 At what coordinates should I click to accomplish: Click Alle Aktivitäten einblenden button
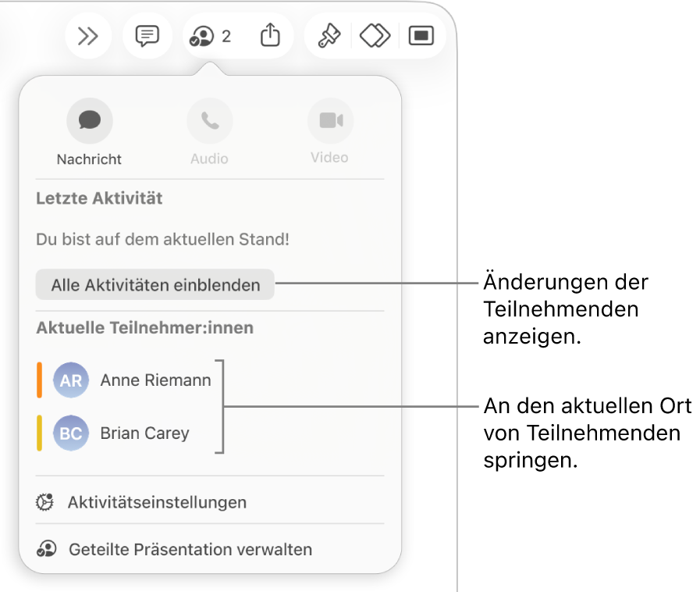(155, 284)
